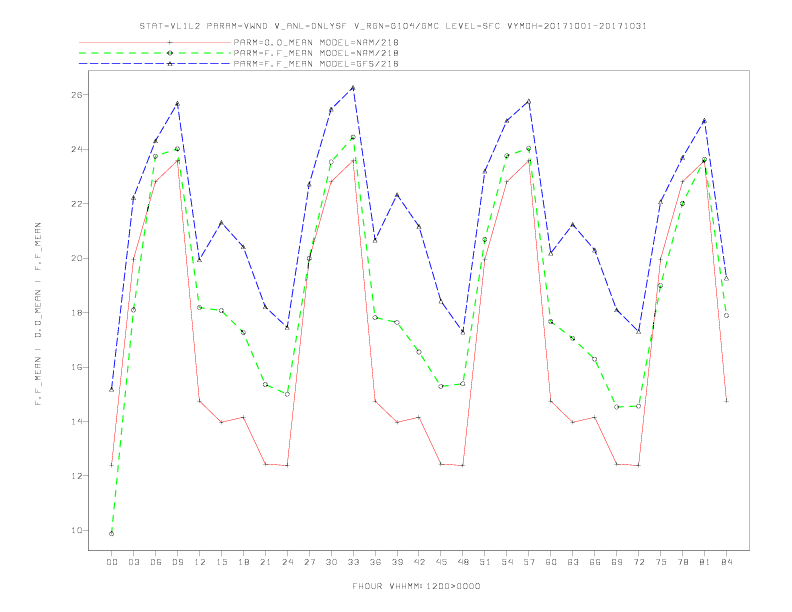792x612 pixels.
Task: Click x-axis tick label 66
Action: click(595, 562)
